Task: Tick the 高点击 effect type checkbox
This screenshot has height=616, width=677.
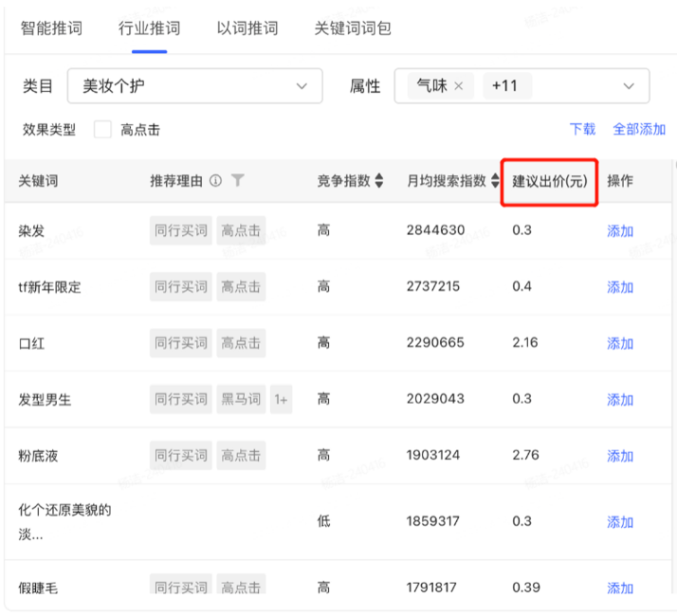Action: click(102, 130)
